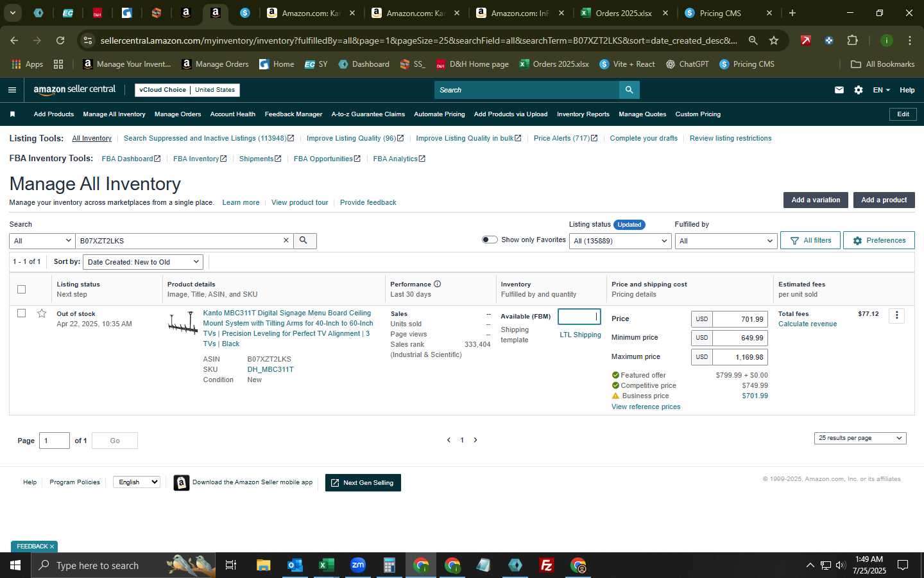Screen dimensions: 924x578
Task: Click the Calculate revenue link
Action: [x=807, y=324]
